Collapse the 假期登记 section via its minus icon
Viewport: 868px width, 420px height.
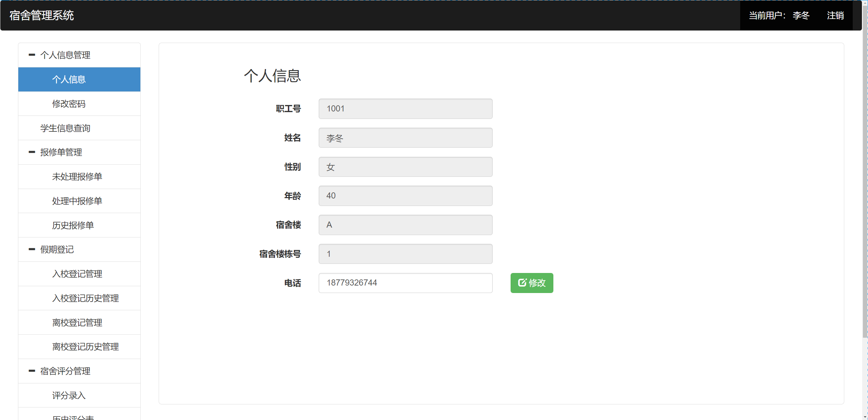pos(31,250)
